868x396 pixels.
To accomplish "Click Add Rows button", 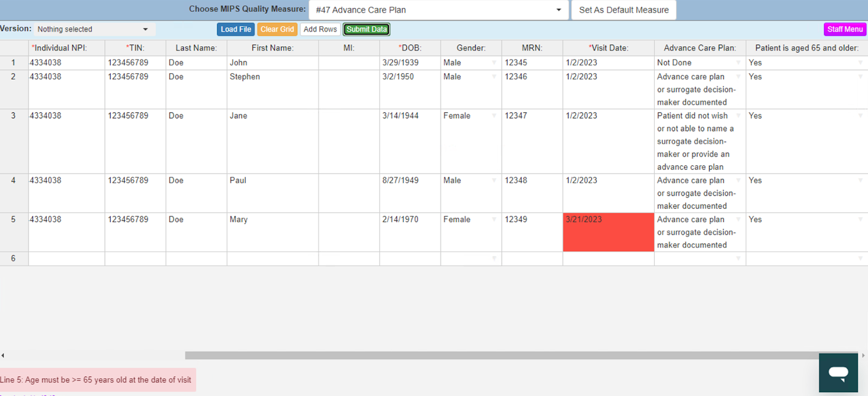I will pyautogui.click(x=320, y=29).
